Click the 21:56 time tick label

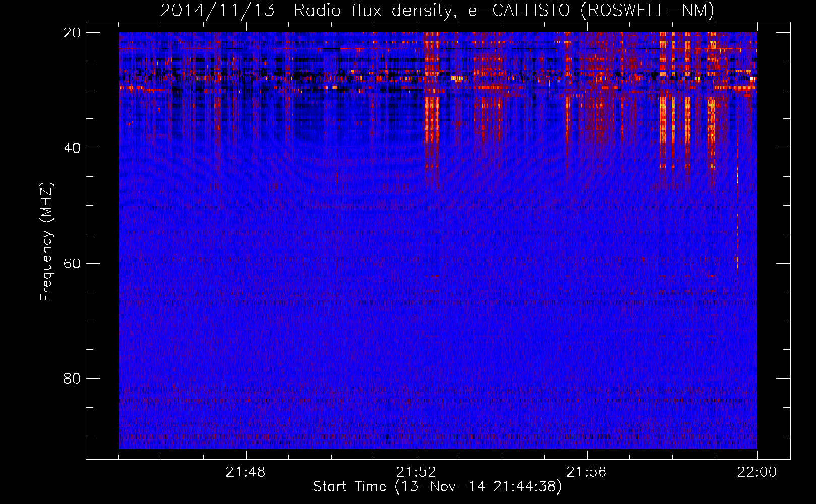point(587,472)
